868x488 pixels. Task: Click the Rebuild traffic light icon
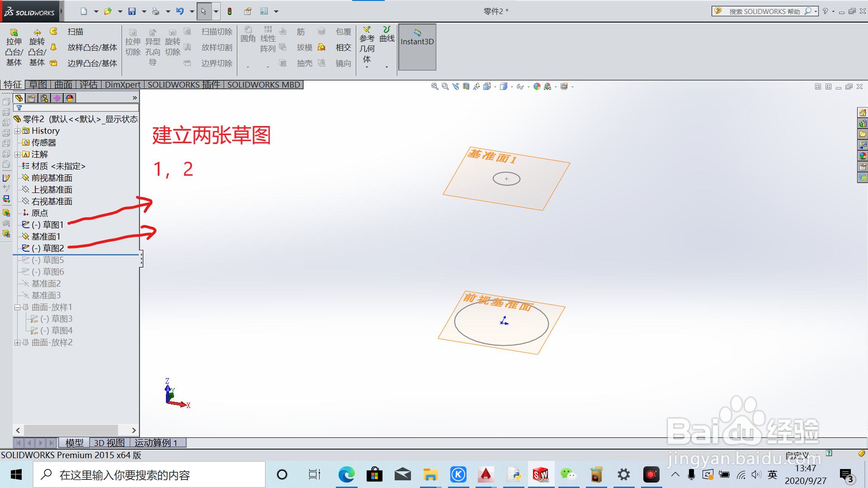pyautogui.click(x=230, y=11)
